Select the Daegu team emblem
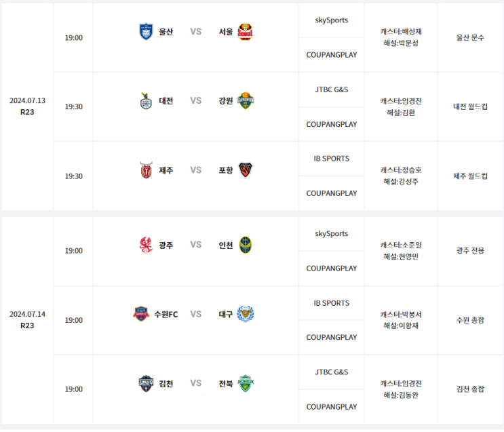This screenshot has height=432, width=504. click(245, 314)
